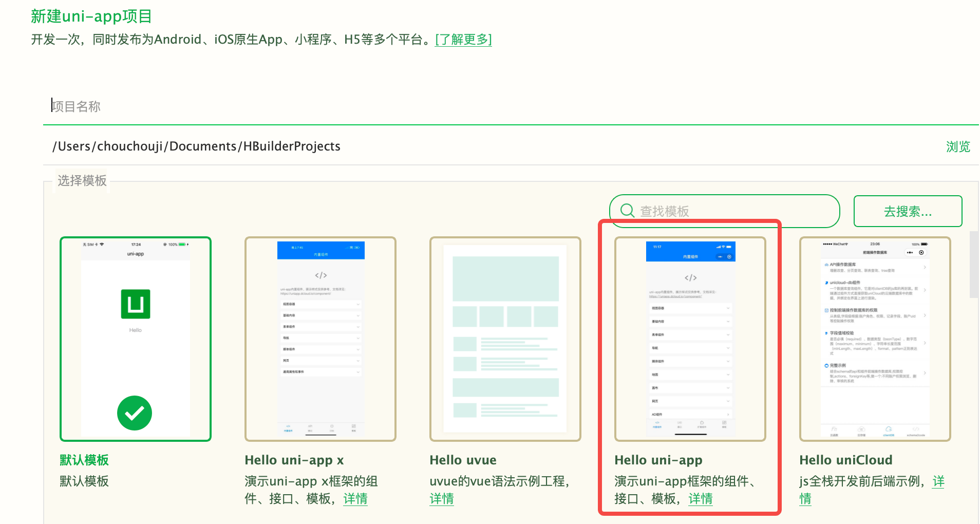This screenshot has width=980, height=524.
Task: Open 详情 link for Hello uni-app
Action: click(701, 499)
